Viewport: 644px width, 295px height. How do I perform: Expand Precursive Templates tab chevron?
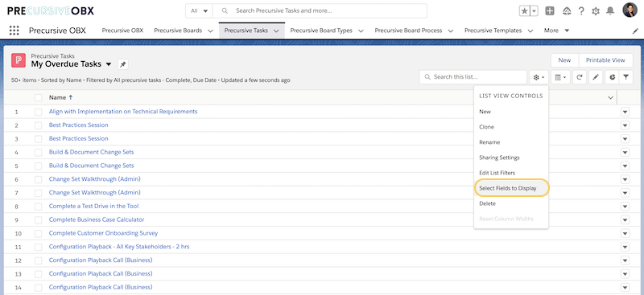pyautogui.click(x=530, y=31)
